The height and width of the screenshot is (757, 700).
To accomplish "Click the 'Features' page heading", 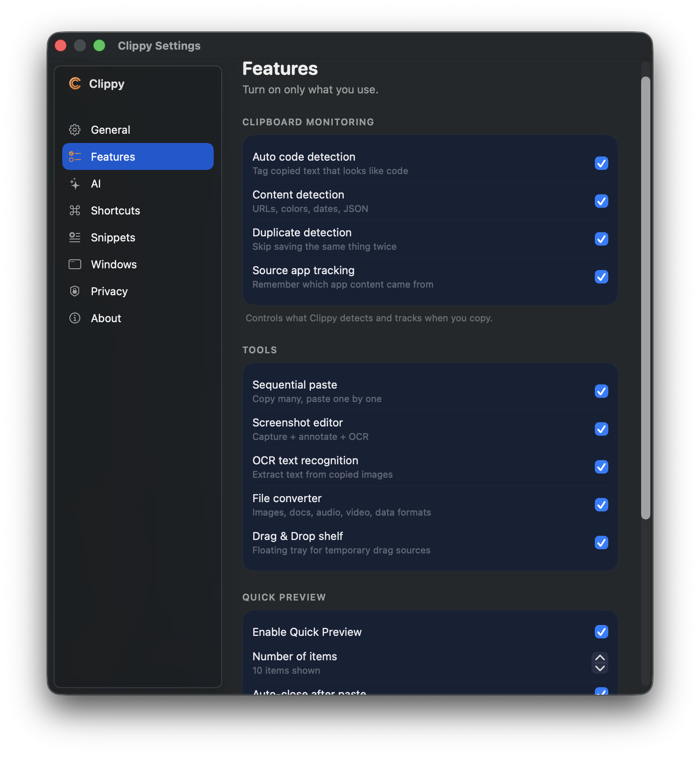I will coord(280,69).
